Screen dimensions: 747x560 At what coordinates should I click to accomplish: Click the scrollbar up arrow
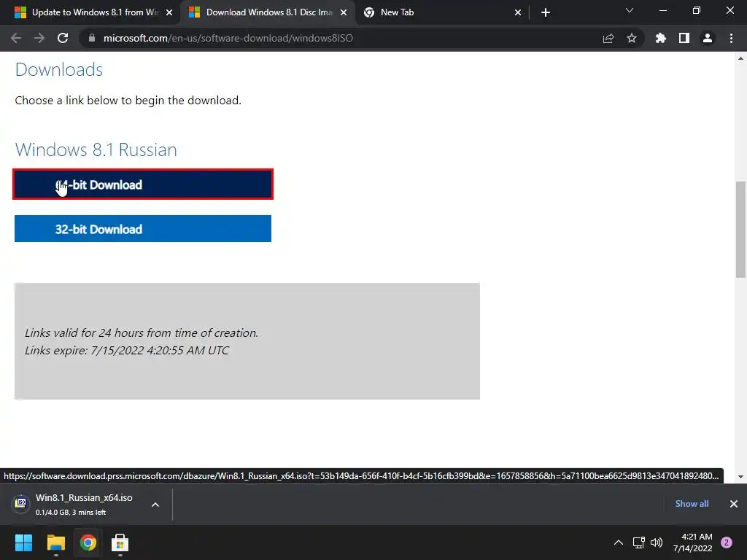(740, 58)
